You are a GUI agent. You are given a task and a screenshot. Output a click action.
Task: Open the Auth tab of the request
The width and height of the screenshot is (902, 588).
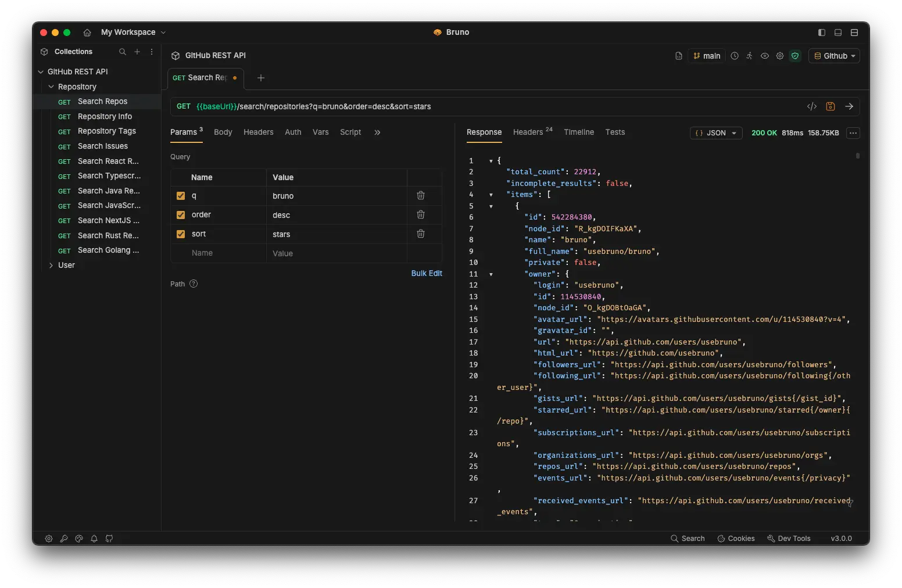click(293, 132)
